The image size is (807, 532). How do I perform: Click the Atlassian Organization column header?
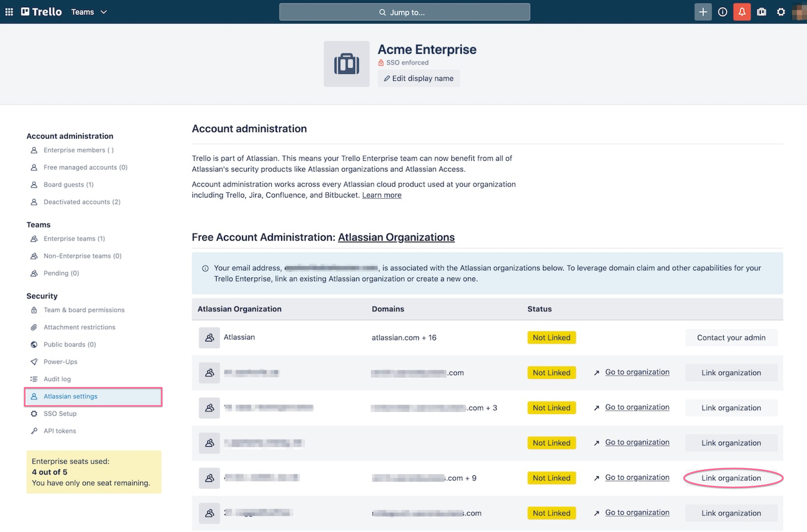[239, 309]
